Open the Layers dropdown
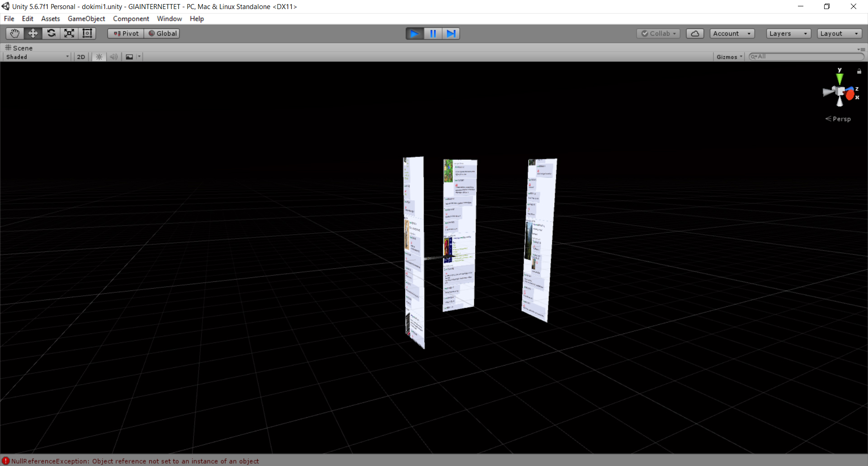The width and height of the screenshot is (868, 466). pos(788,33)
